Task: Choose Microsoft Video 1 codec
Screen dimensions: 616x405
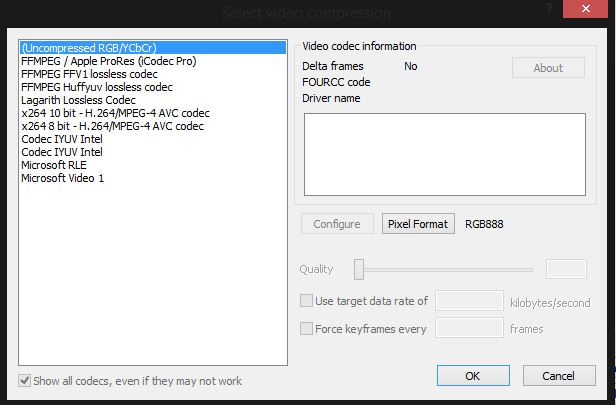Action: point(62,178)
